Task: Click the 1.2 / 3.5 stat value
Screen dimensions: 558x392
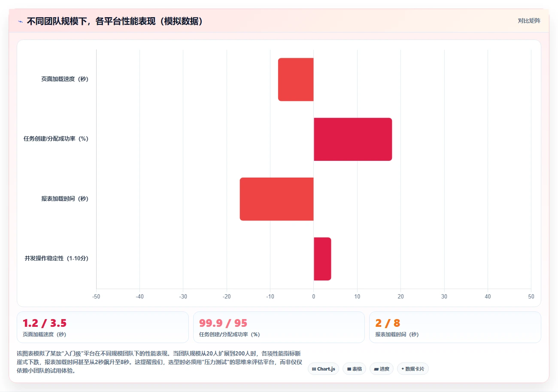Action: tap(45, 323)
